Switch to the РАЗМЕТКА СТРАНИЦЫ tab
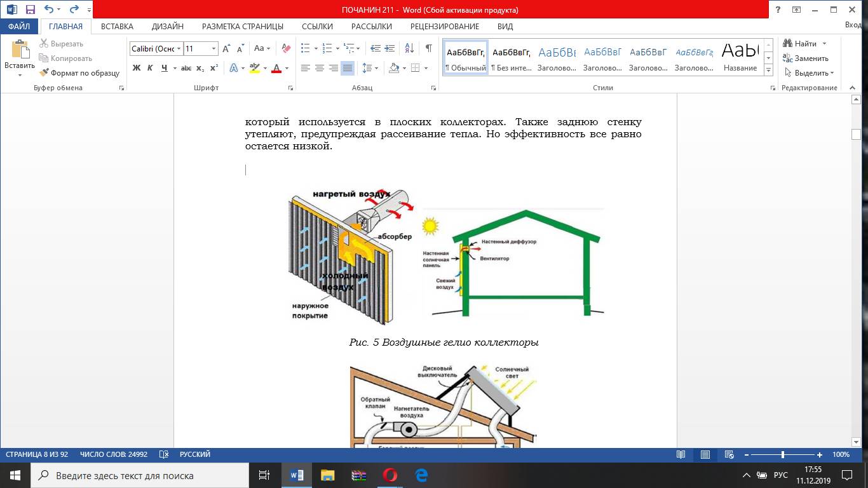 243,27
